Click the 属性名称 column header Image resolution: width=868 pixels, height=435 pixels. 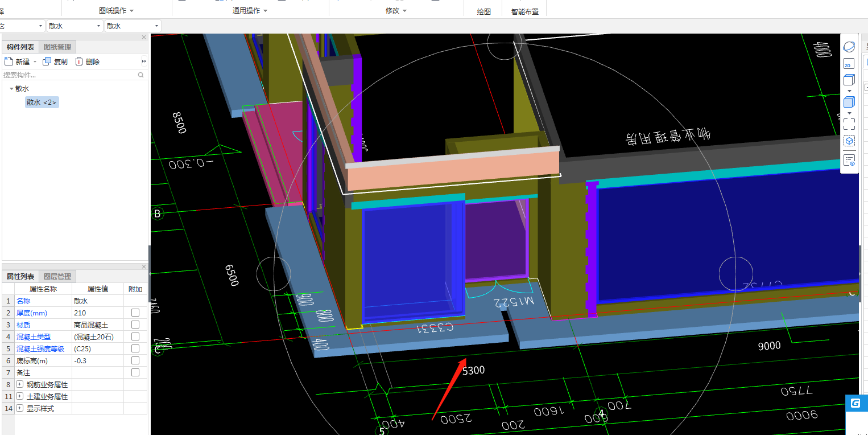click(x=43, y=289)
